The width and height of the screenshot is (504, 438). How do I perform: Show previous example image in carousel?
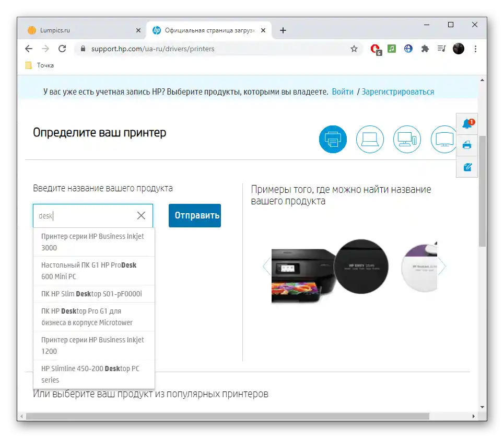pos(267,266)
